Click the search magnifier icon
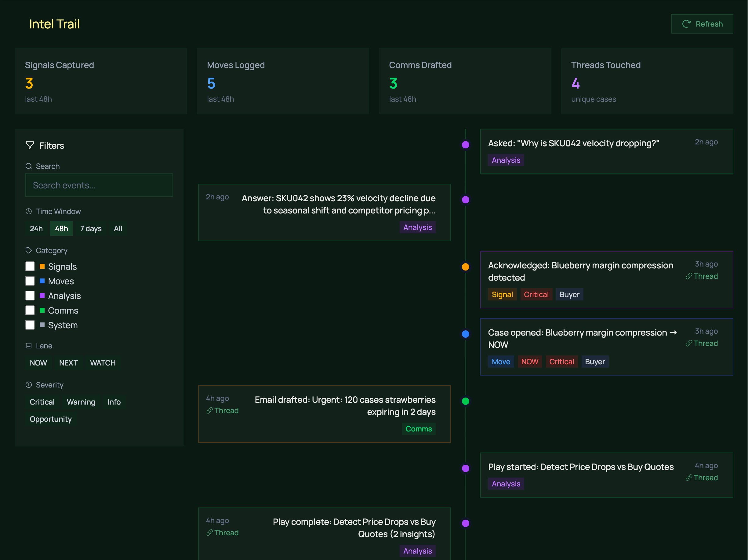Screen dimensions: 748x560 29,166
